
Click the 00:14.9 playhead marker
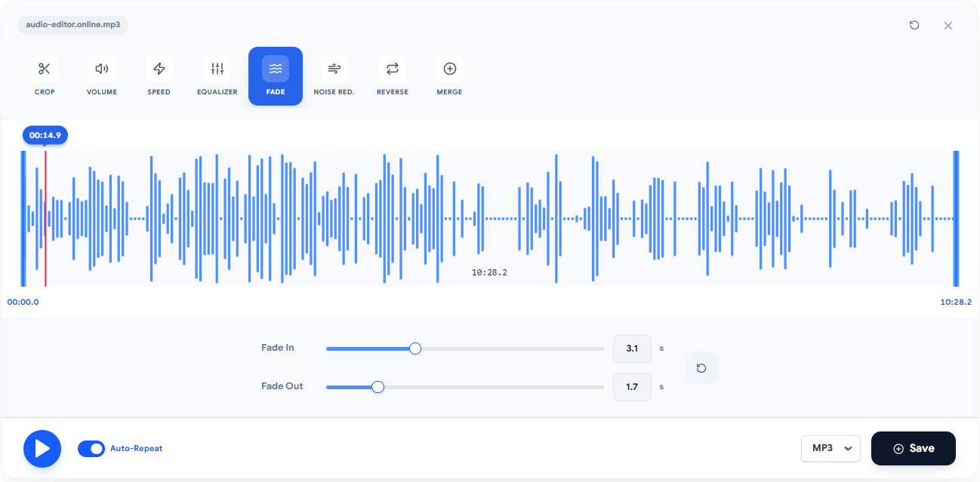coord(45,135)
